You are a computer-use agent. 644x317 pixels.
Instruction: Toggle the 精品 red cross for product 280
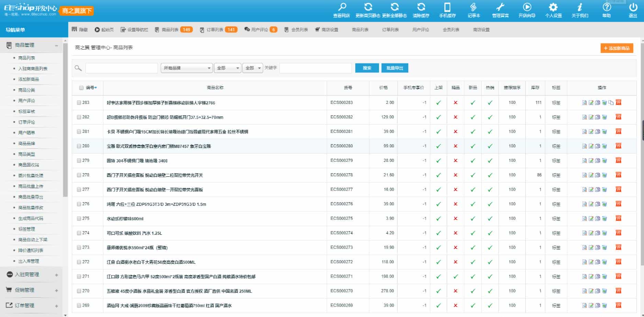pyautogui.click(x=455, y=146)
